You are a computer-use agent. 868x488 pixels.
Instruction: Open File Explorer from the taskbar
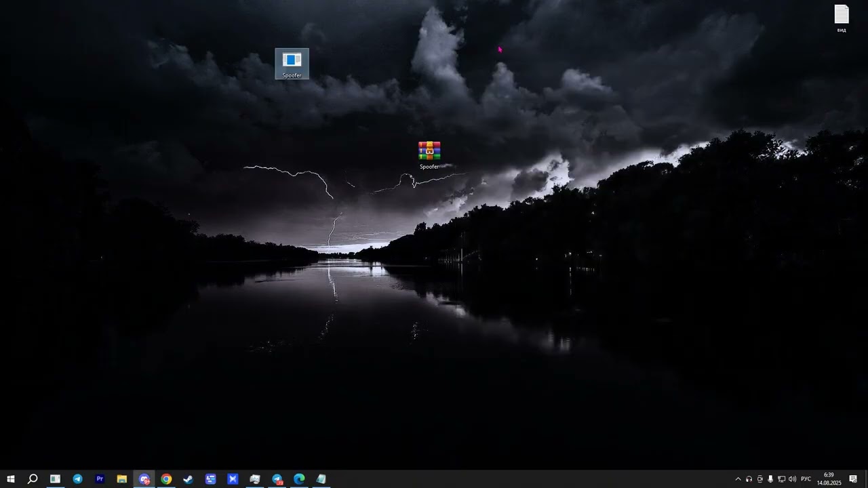[x=122, y=479]
